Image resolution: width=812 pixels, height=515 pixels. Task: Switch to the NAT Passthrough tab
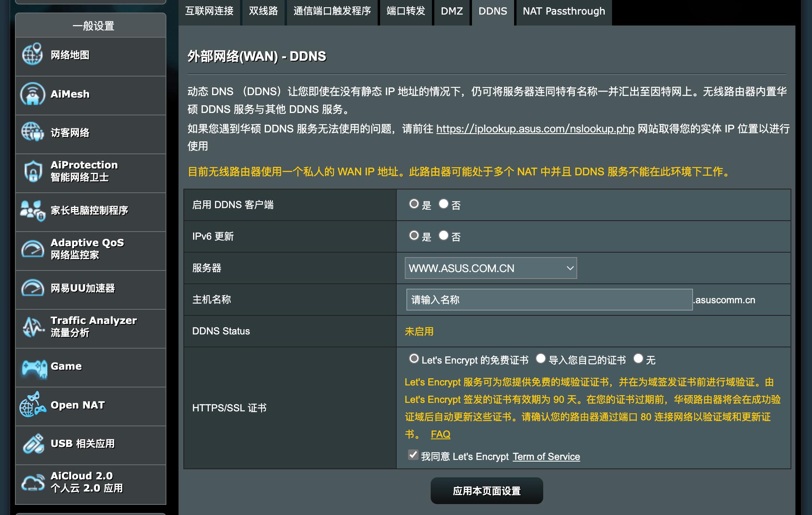[x=563, y=11]
